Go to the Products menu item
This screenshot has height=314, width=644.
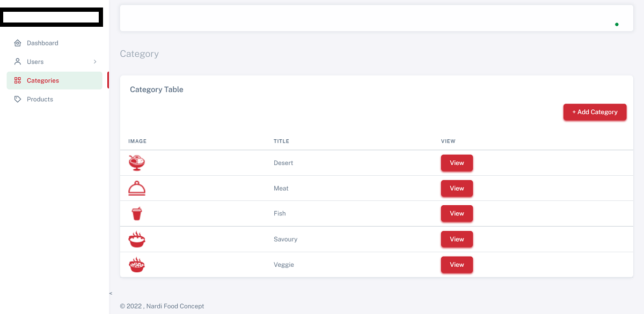[40, 99]
